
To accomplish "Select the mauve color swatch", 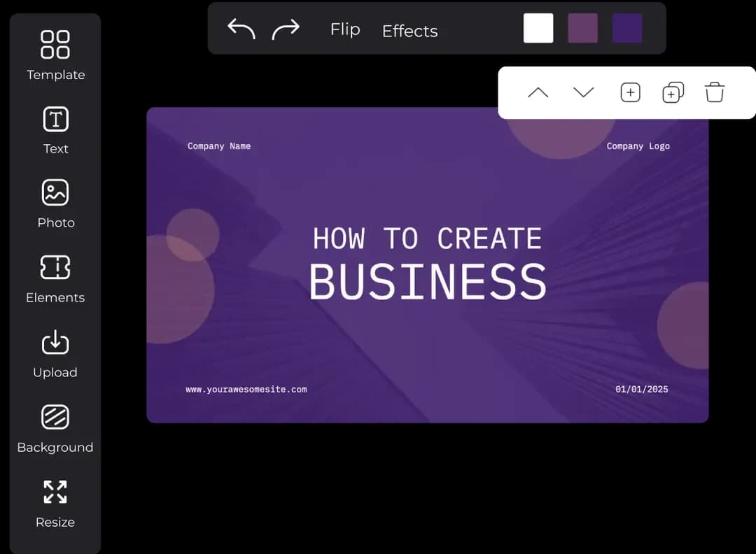I will tap(582, 29).
